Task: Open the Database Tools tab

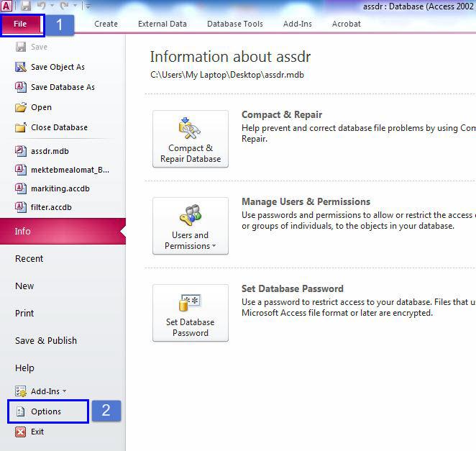Action: tap(234, 24)
